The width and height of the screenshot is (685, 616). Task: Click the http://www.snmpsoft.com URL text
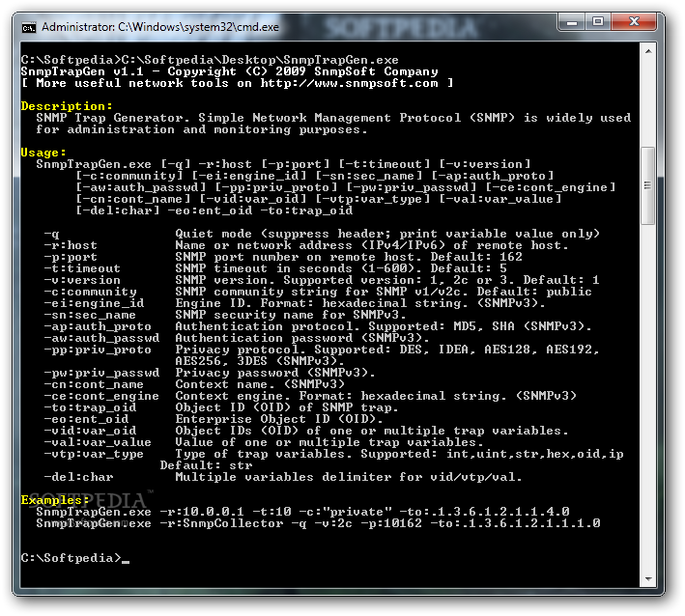tap(349, 83)
